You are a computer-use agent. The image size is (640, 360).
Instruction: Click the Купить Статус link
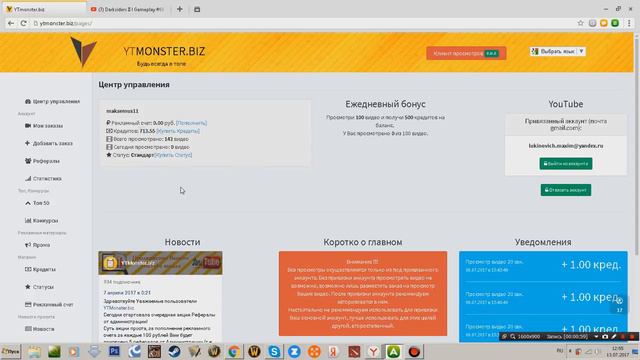[173, 155]
